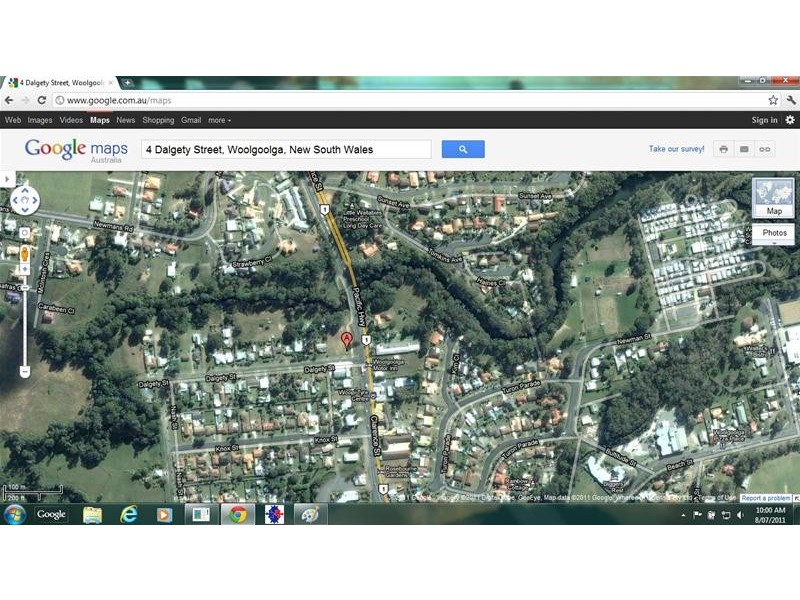Open Windows Explorer from the taskbar
The height and width of the screenshot is (600, 800).
(92, 514)
